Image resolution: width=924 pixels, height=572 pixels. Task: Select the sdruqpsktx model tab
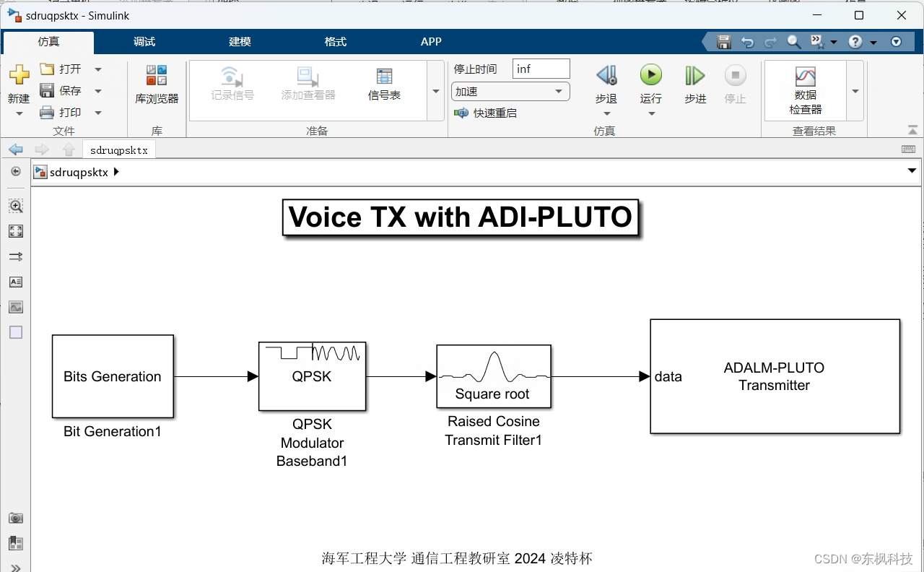[x=119, y=150]
